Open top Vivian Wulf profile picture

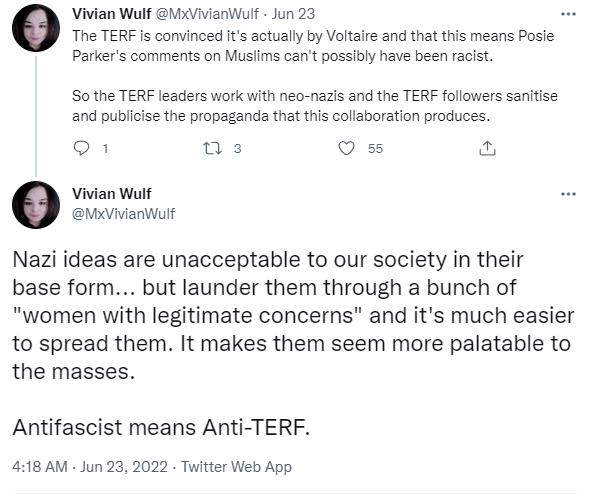tap(36, 28)
